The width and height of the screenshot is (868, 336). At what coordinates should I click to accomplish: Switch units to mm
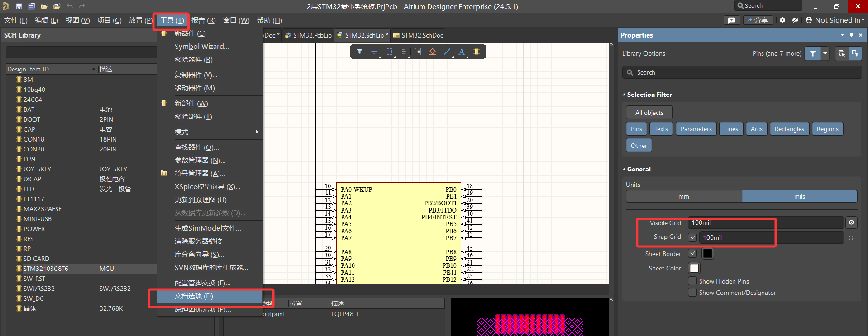point(684,196)
